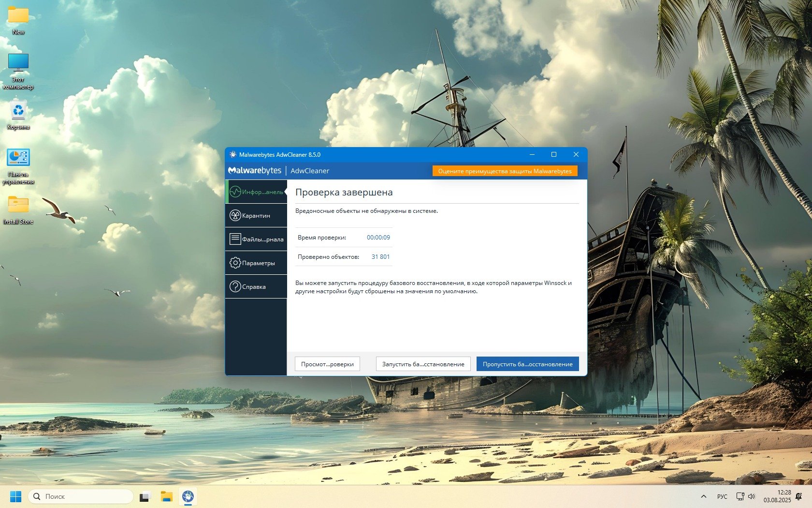Select the Dashboard (Инфор...анель) sidebar item

coord(256,192)
